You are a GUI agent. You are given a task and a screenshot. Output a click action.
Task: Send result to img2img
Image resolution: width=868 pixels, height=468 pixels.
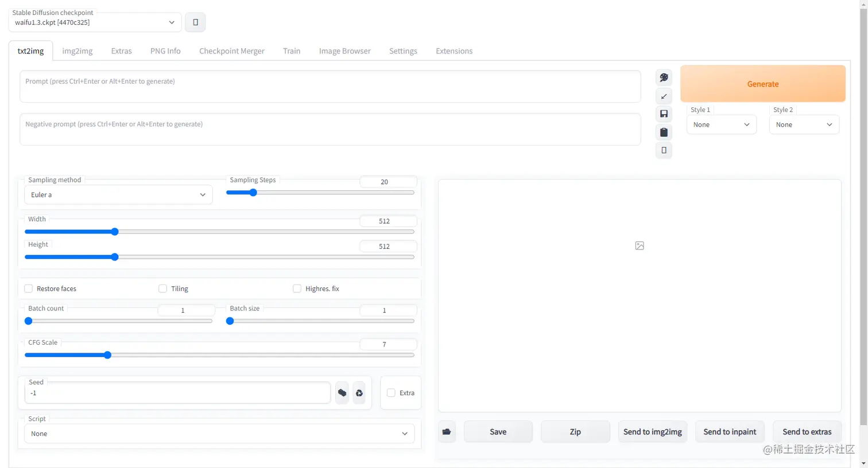coord(653,432)
